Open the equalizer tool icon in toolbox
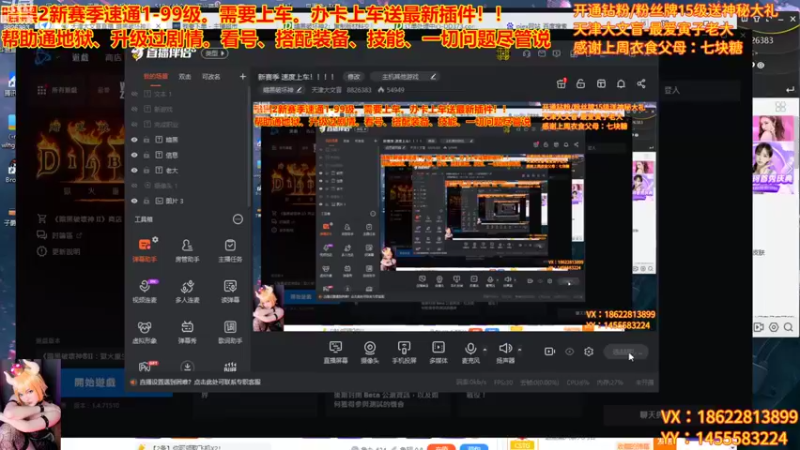Screen dimensions: 800x450 tap(230, 366)
